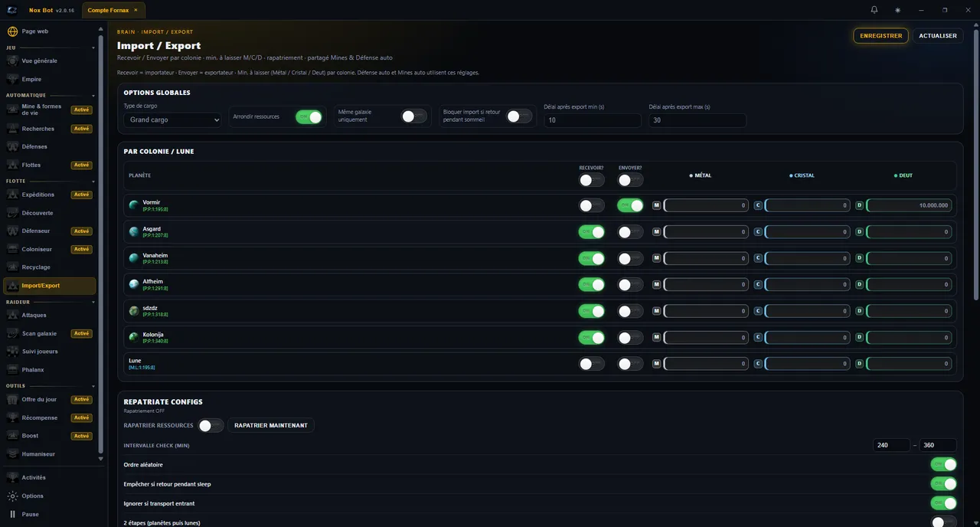The image size is (980, 527).
Task: Select the Empire sidebar icon
Action: click(x=12, y=79)
